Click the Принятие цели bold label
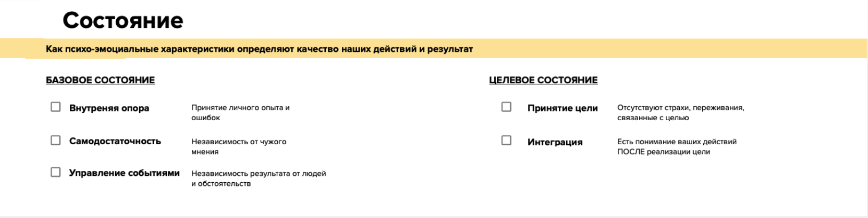The height and width of the screenshot is (218, 868). (562, 108)
